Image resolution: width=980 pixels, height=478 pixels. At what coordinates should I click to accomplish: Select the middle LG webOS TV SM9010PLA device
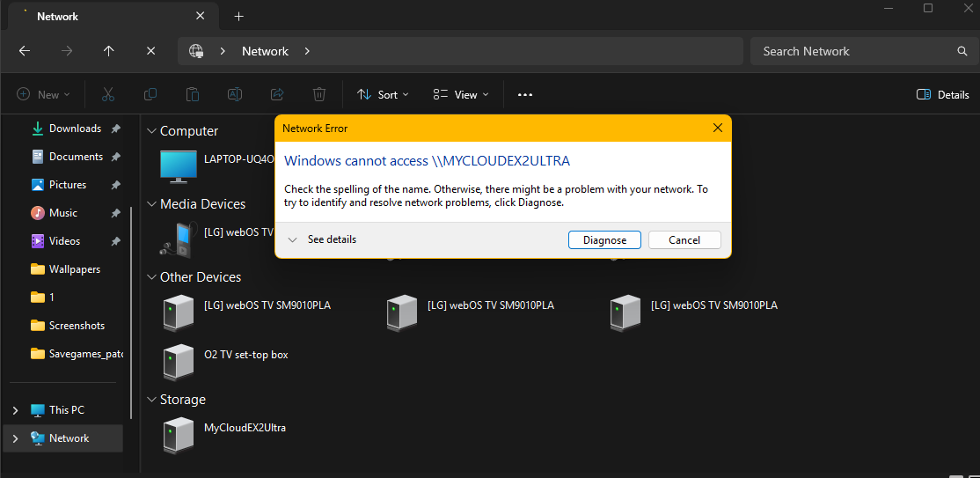pyautogui.click(x=470, y=313)
